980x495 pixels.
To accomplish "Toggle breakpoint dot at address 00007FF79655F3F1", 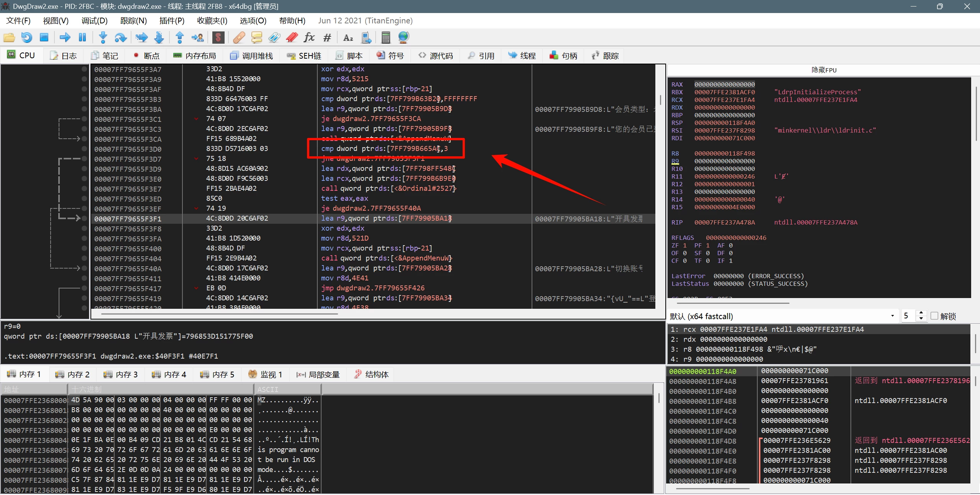I will (x=84, y=218).
